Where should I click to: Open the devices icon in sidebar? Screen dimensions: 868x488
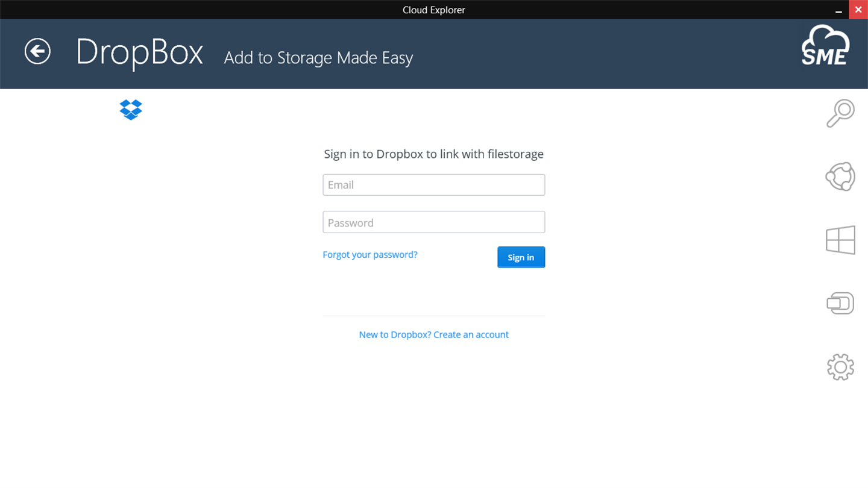coord(840,303)
